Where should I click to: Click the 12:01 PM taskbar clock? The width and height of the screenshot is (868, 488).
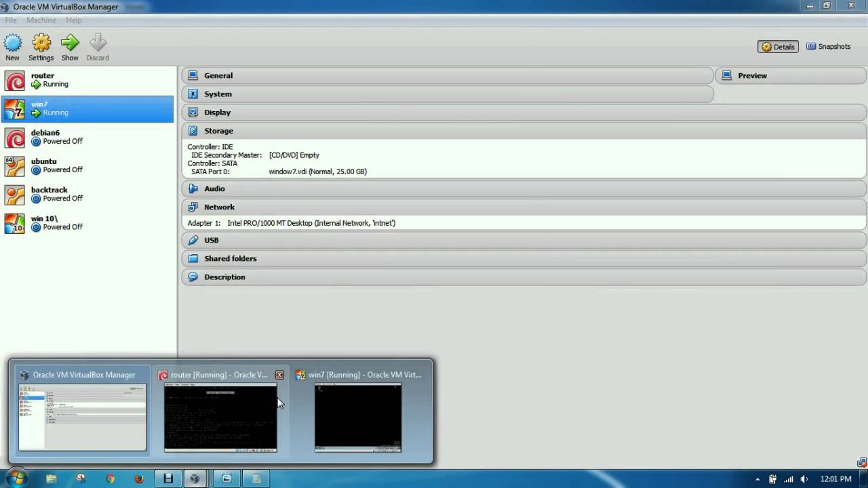coord(835,479)
